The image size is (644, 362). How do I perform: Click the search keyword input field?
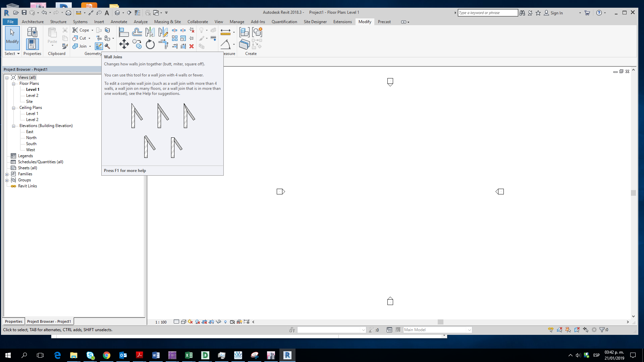coord(487,13)
